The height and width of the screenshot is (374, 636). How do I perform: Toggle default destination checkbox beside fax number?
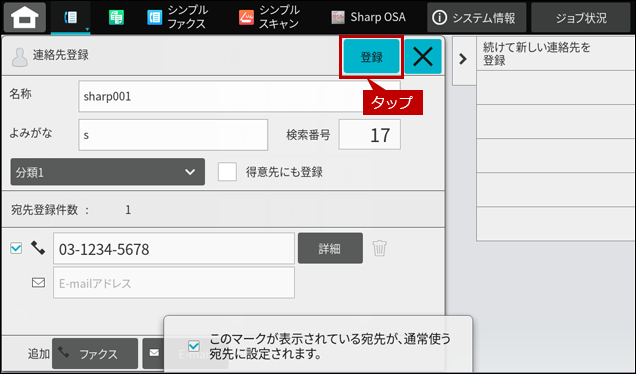pyautogui.click(x=16, y=248)
